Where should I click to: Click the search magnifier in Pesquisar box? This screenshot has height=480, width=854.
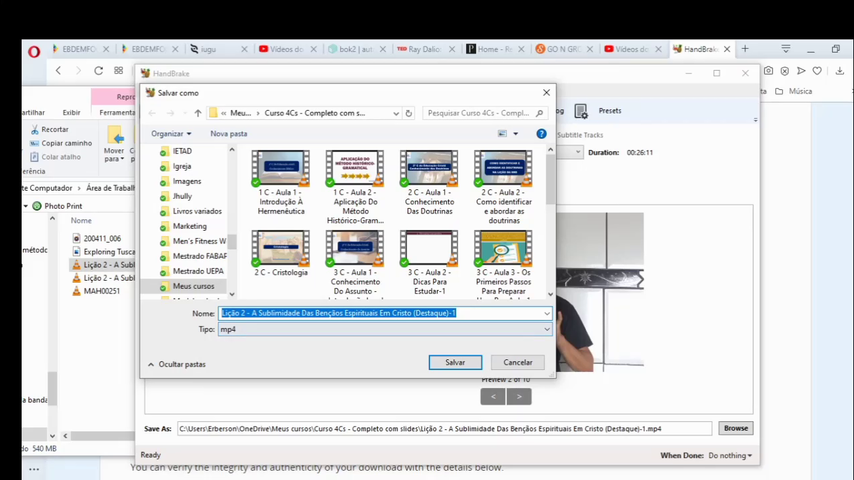539,113
